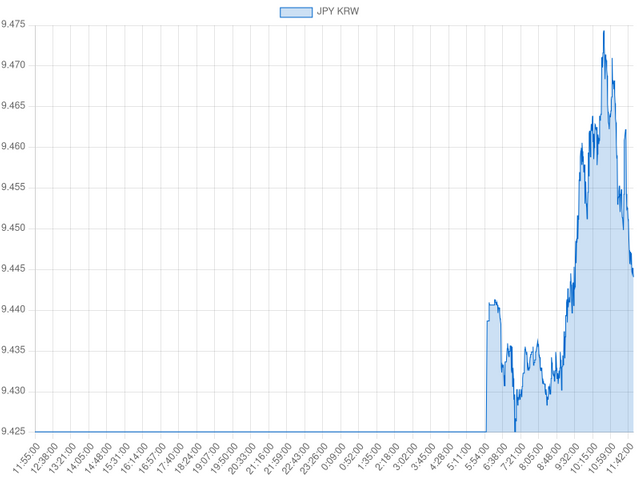Click the 19:07:00 time label
Image resolution: width=640 pixels, height=480 pixels.
pyautogui.click(x=206, y=459)
